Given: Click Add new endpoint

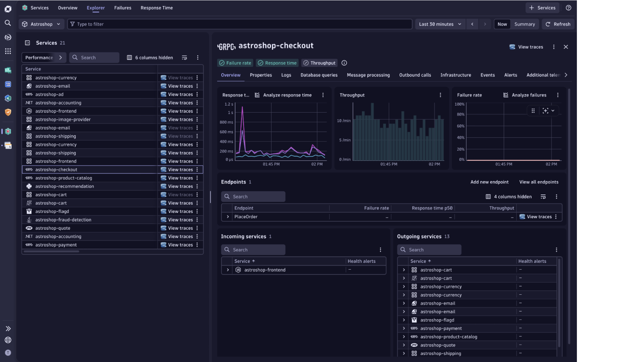Looking at the screenshot, I should (489, 182).
